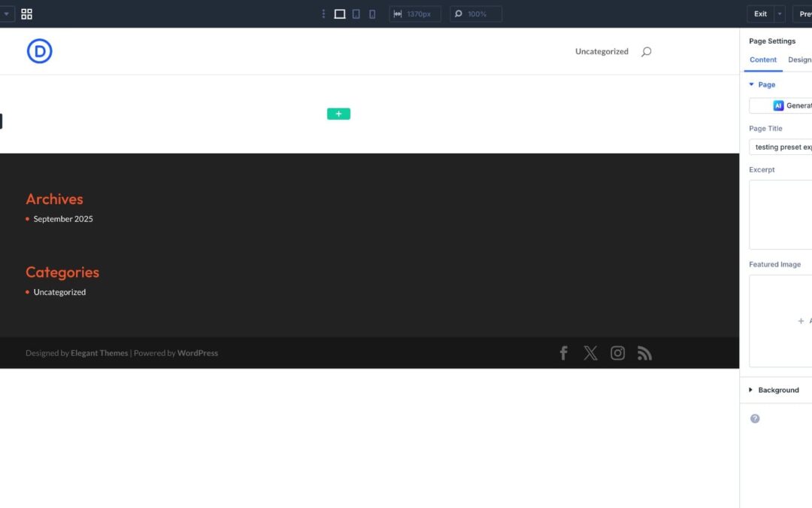This screenshot has width=812, height=508.
Task: Open the search icon in the header
Action: (x=646, y=51)
